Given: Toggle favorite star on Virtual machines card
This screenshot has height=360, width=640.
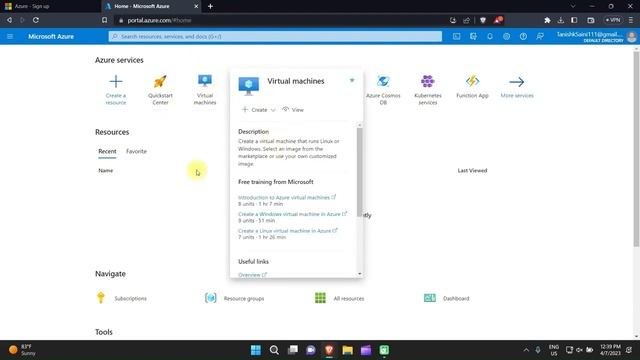Looking at the screenshot, I should click(x=352, y=80).
